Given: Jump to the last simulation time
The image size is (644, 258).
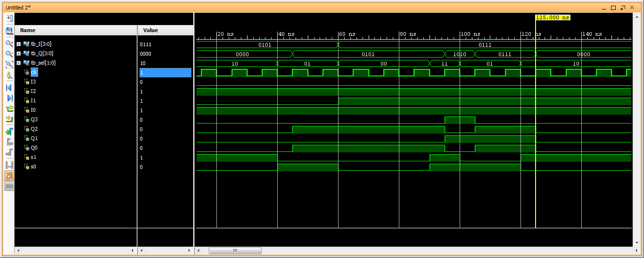Looking at the screenshot, I should click(x=9, y=98).
